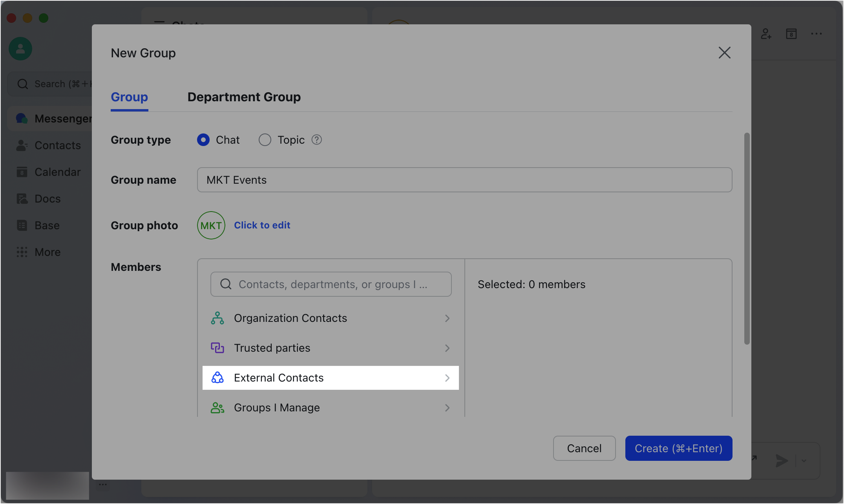This screenshot has height=504, width=844.
Task: Switch to the Department Group tab
Action: pos(244,97)
